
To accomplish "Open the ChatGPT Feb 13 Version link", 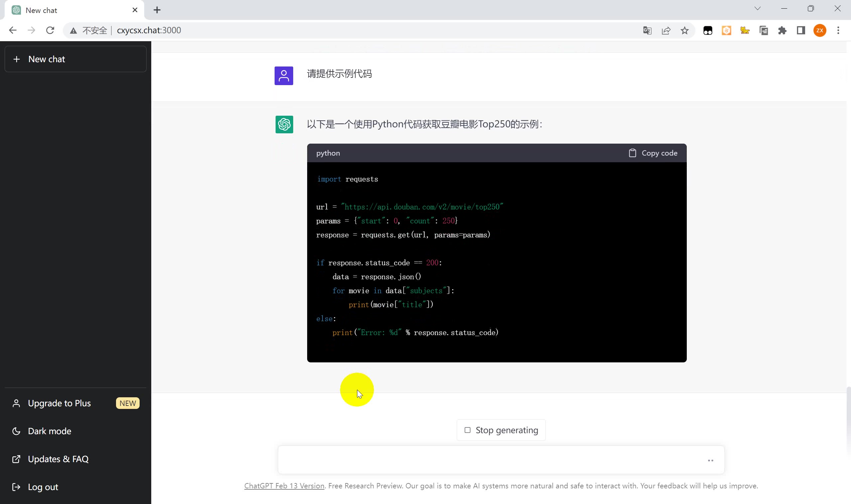I will pyautogui.click(x=284, y=486).
